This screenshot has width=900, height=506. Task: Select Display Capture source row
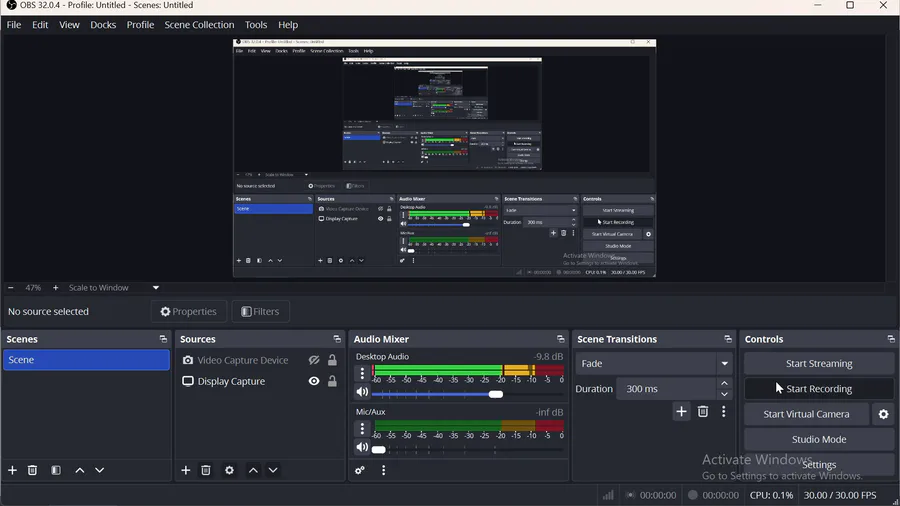click(259, 381)
